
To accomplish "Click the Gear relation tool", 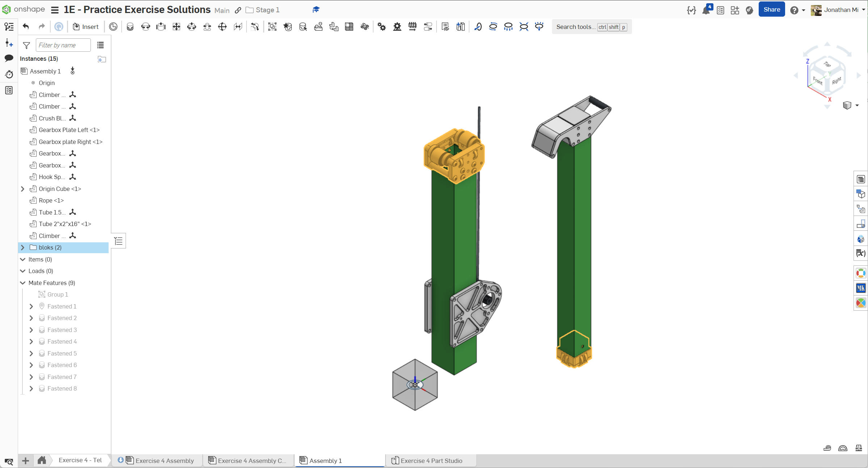I will (382, 27).
